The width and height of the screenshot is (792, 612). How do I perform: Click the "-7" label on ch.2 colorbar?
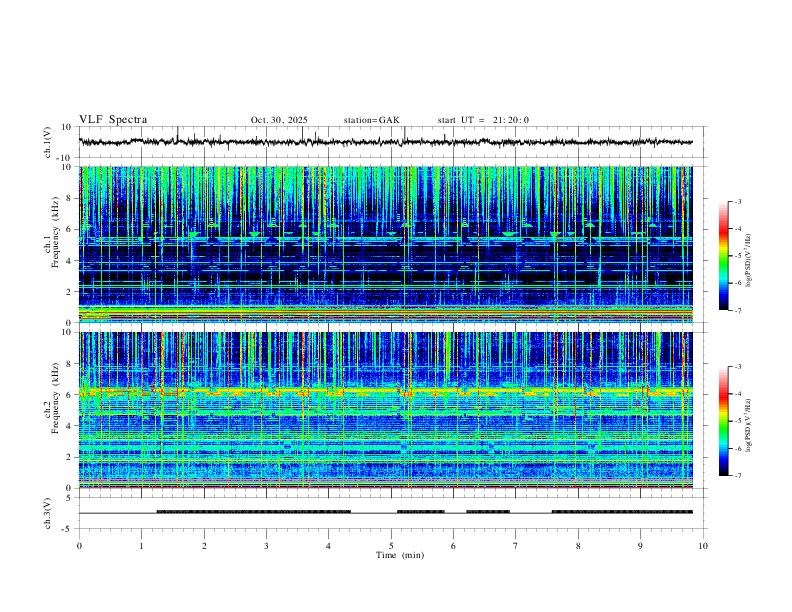737,476
